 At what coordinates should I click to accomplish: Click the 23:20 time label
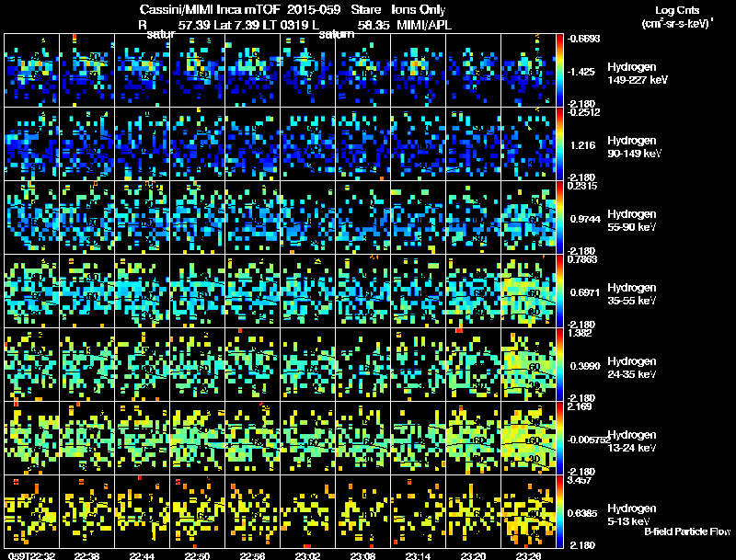pyautogui.click(x=473, y=555)
